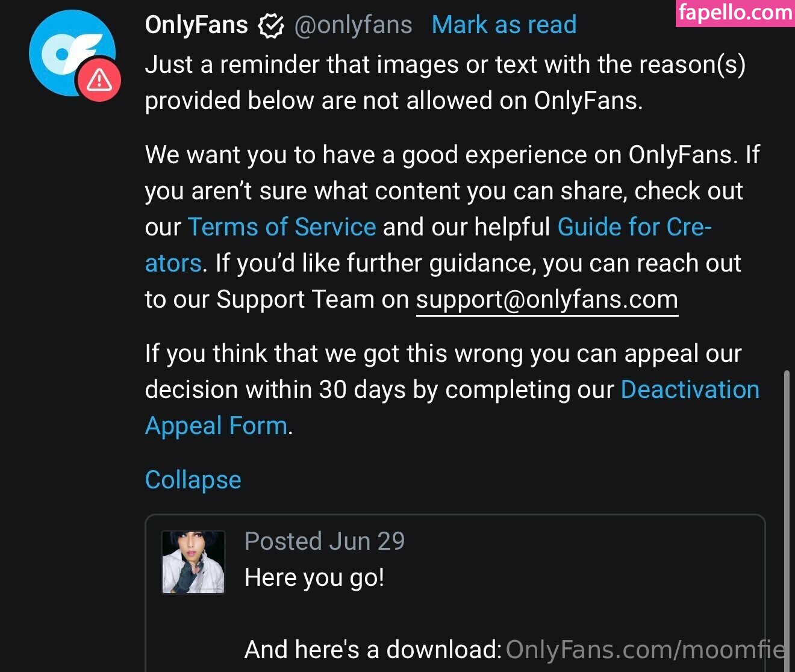Screen dimensions: 795x672
Task: Click the OnlyFans blue logo avatar
Action: (67, 49)
